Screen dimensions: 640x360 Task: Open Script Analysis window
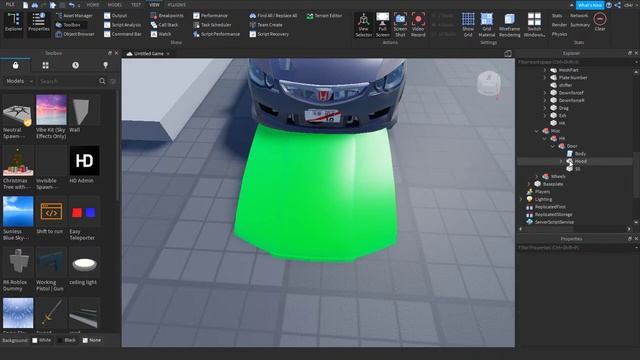click(122, 25)
